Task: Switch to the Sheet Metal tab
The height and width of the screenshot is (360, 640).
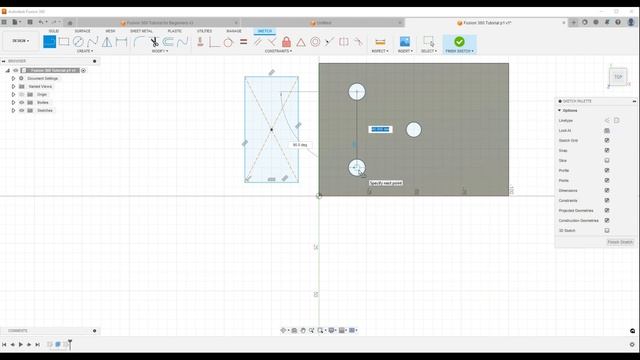Action: tap(141, 31)
